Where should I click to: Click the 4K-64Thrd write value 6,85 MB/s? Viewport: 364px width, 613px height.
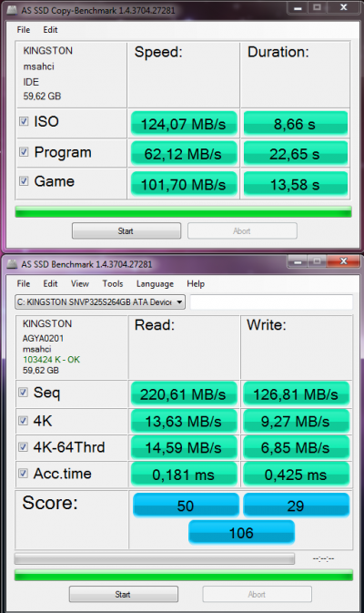pyautogui.click(x=296, y=447)
